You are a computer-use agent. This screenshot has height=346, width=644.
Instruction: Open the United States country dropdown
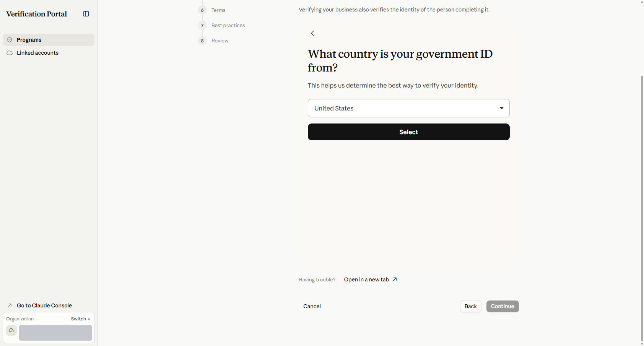[408, 108]
